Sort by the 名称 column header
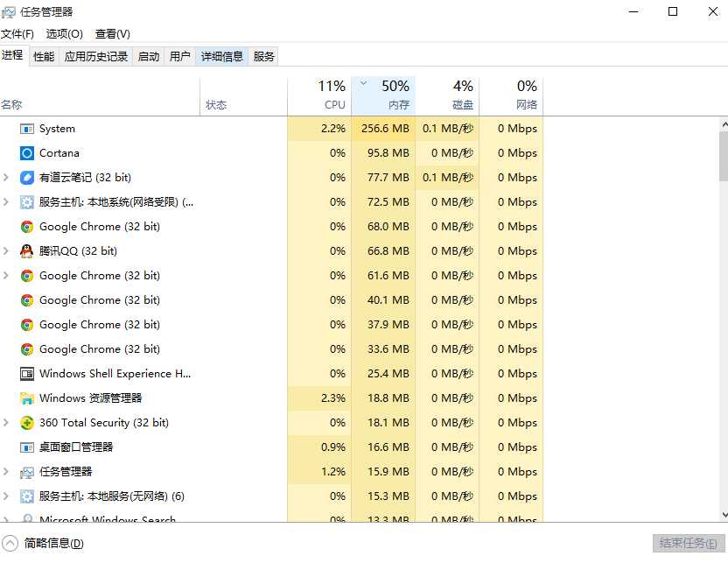The height and width of the screenshot is (563, 728). pyautogui.click(x=100, y=96)
